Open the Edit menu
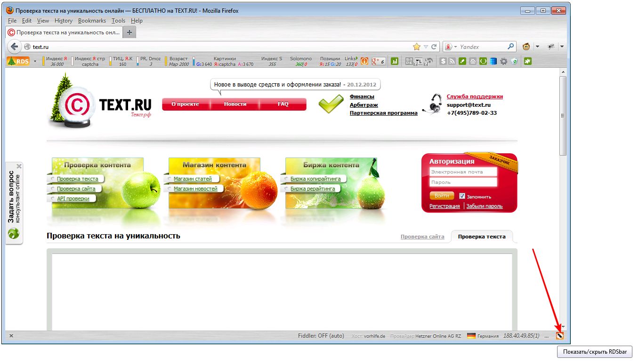 click(x=27, y=21)
